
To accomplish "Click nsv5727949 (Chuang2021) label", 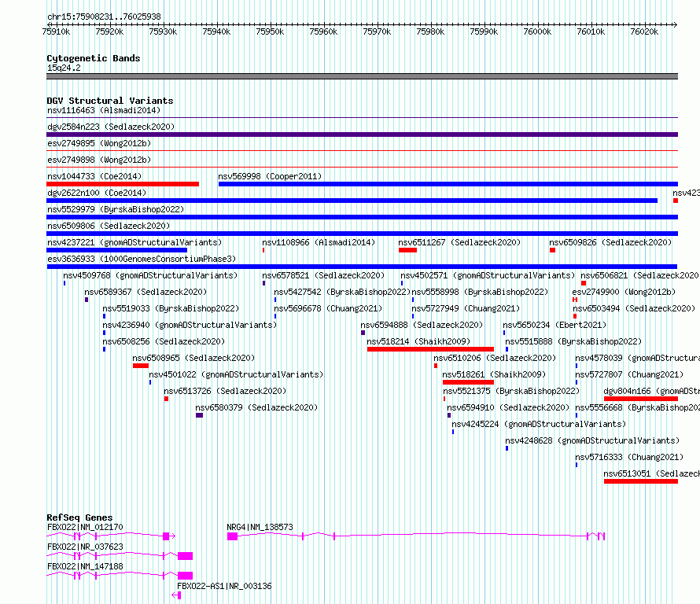I will point(466,308).
